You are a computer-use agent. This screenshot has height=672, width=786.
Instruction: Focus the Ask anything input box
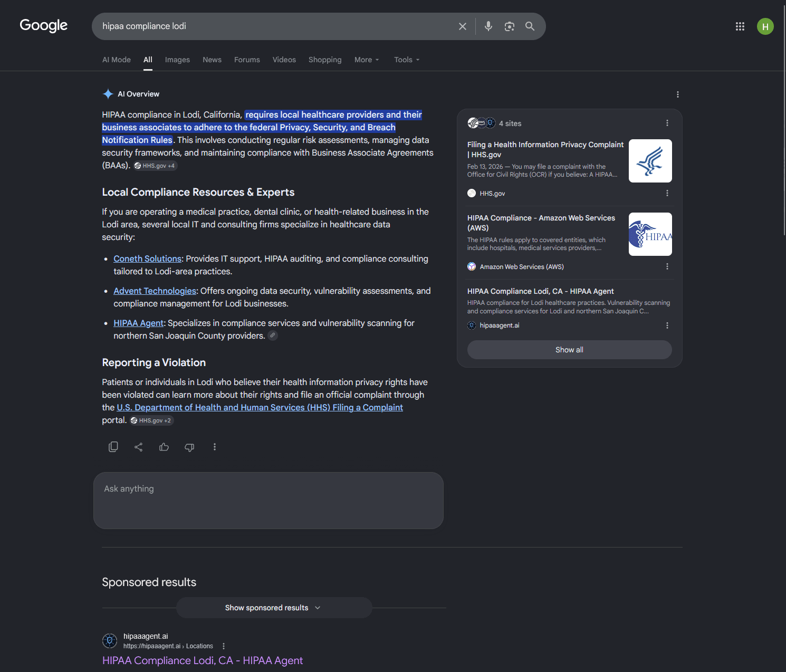[269, 501]
